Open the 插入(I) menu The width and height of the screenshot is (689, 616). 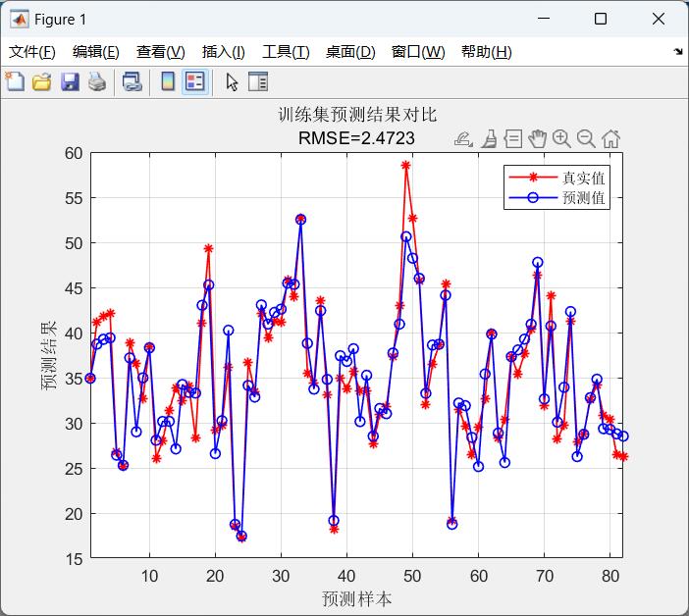[x=223, y=52]
